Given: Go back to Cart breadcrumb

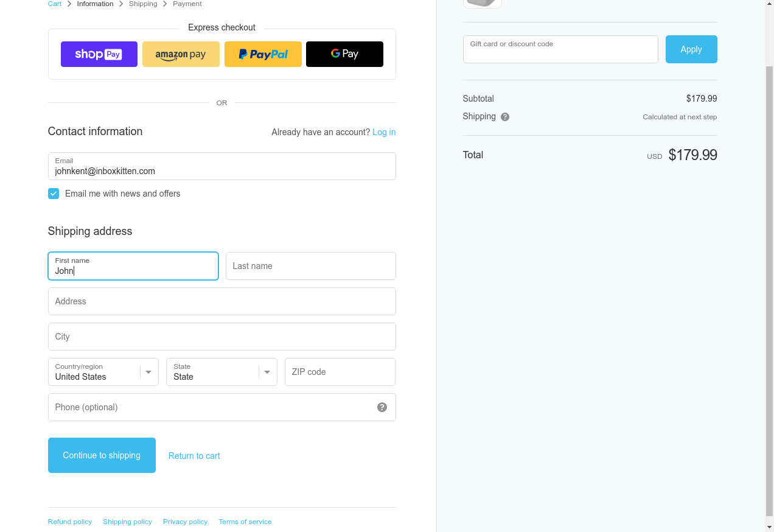Looking at the screenshot, I should (x=55, y=4).
